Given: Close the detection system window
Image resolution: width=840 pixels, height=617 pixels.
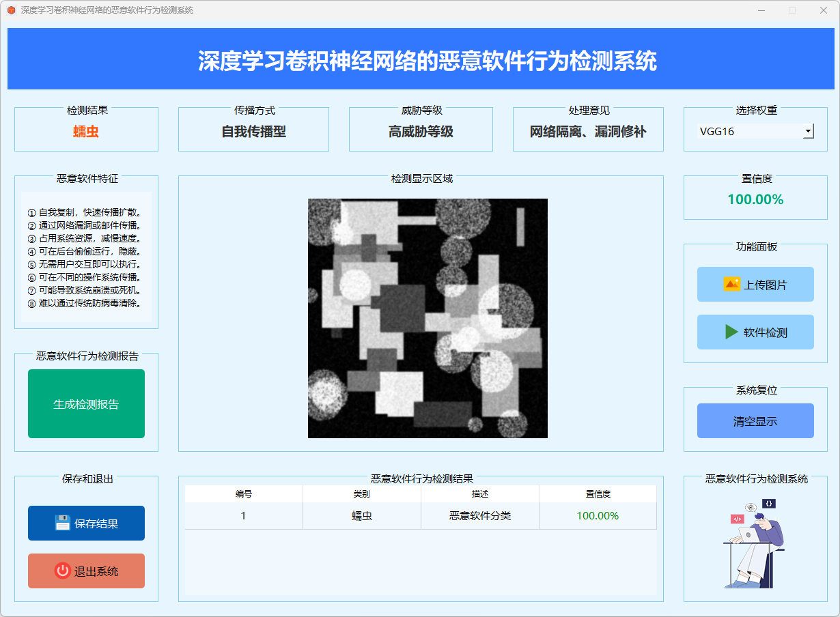Looking at the screenshot, I should 823,10.
